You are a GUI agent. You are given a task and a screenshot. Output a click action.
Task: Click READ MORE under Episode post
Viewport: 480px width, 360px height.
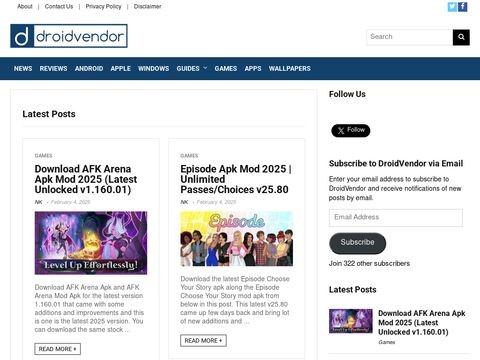tap(203, 341)
